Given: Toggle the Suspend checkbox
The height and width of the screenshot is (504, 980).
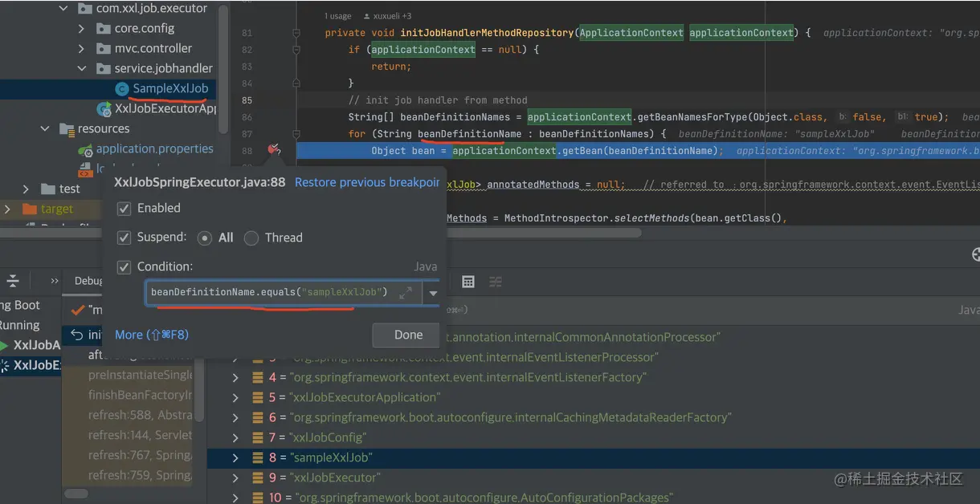Looking at the screenshot, I should [x=124, y=238].
